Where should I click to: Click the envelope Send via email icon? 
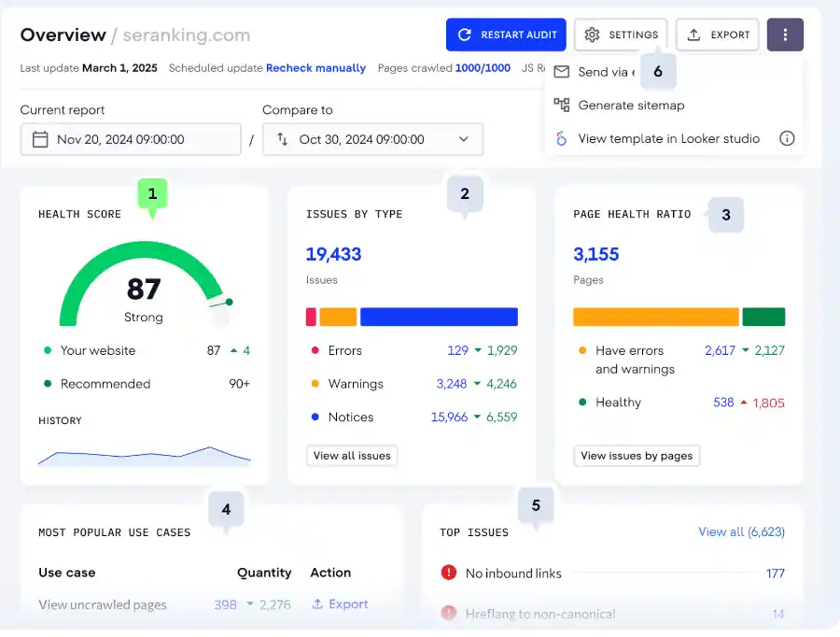562,72
